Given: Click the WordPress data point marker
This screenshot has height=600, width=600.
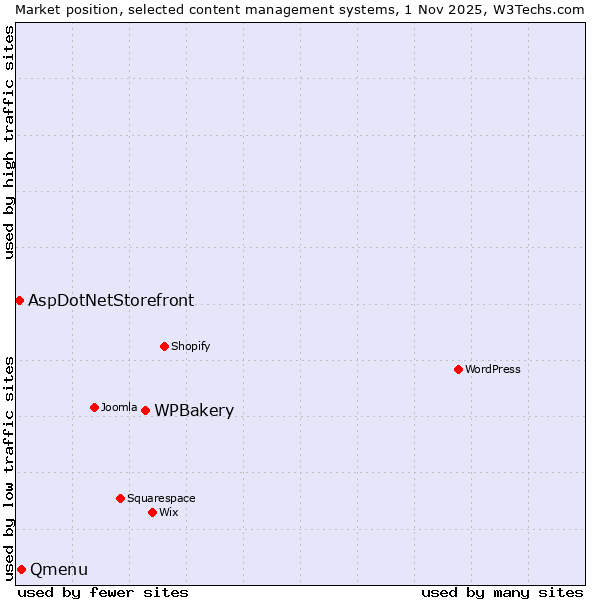Looking at the screenshot, I should 458,369.
